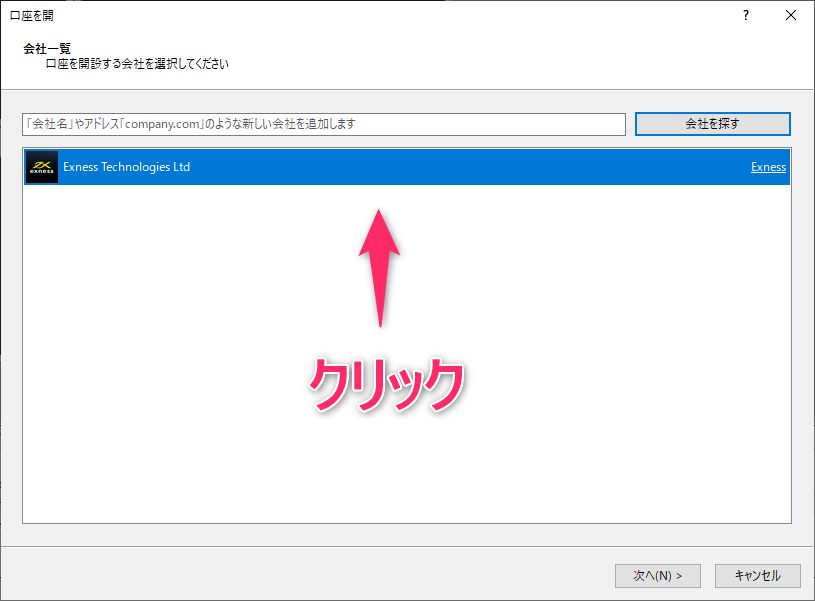Viewport: 815px width, 601px height.
Task: Open the ? help button in title bar
Action: click(x=746, y=15)
